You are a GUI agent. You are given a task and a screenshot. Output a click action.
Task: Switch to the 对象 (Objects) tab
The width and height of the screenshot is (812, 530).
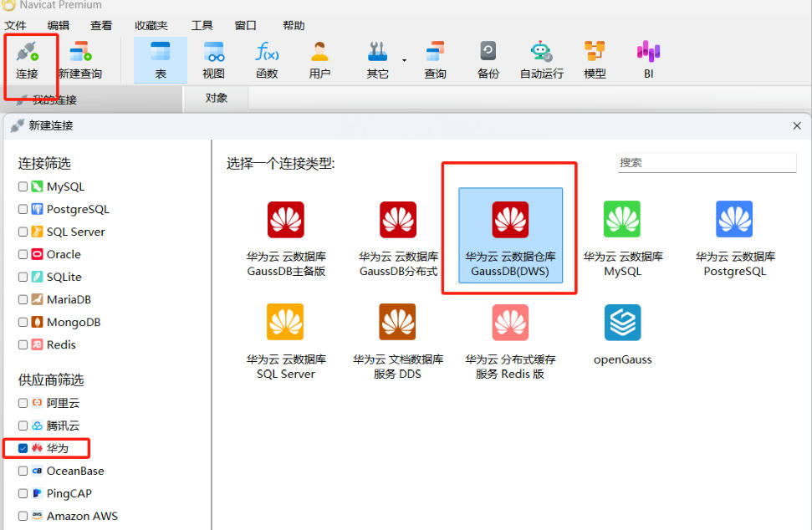(x=216, y=98)
